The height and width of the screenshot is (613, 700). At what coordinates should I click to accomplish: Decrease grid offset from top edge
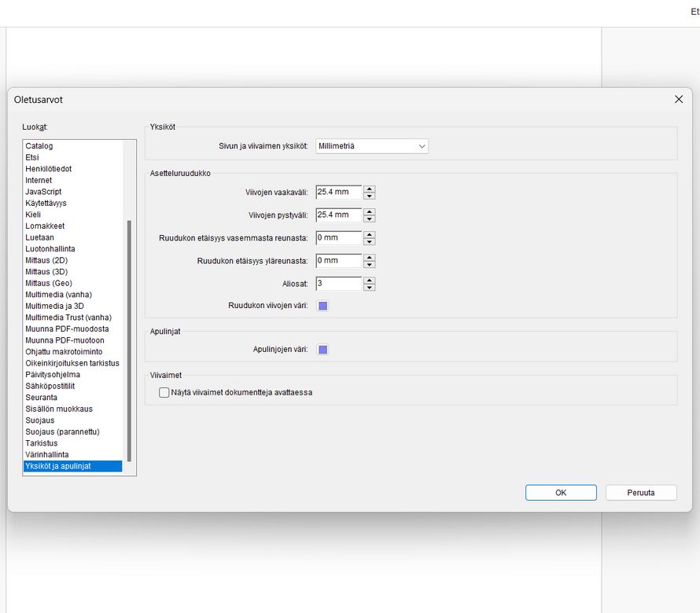click(369, 264)
